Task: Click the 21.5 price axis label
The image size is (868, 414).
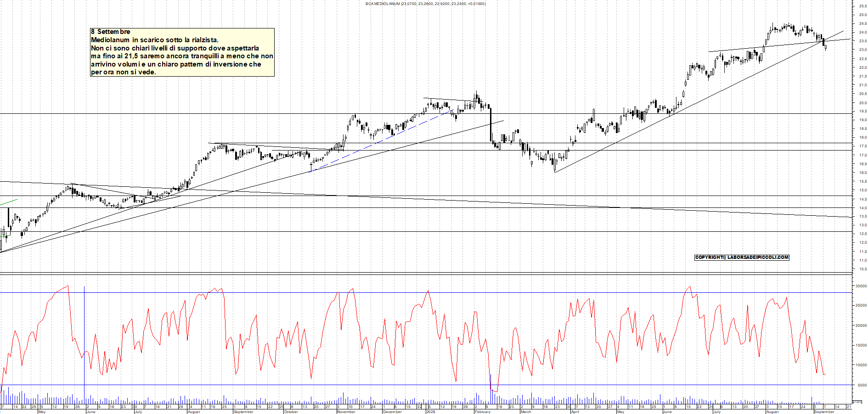Action: (x=862, y=76)
